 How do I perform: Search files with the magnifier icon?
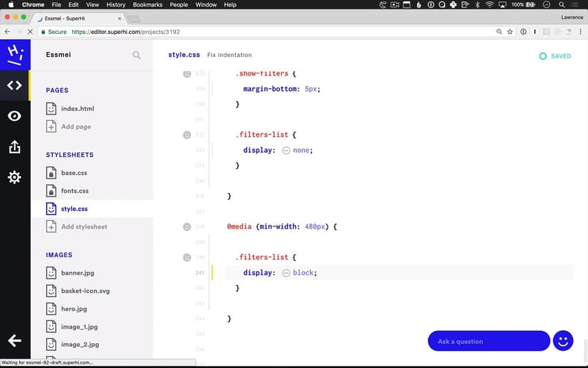click(x=136, y=55)
